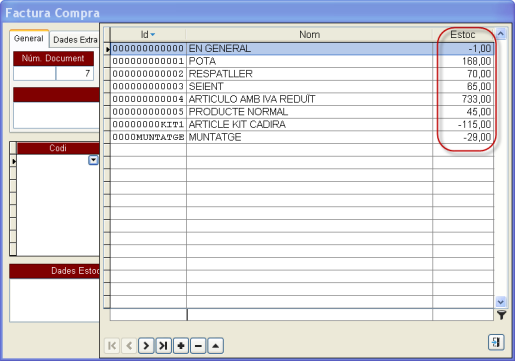Open the Dades Extra tab
This screenshot has width=515, height=361.
(x=75, y=40)
